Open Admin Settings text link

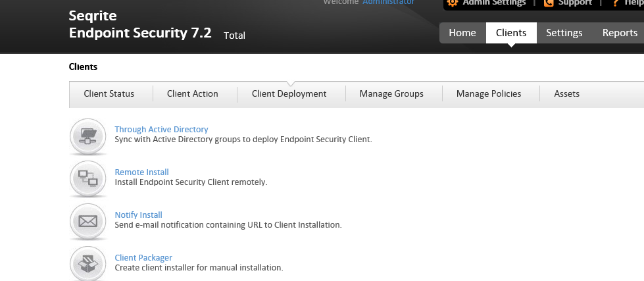point(494,3)
